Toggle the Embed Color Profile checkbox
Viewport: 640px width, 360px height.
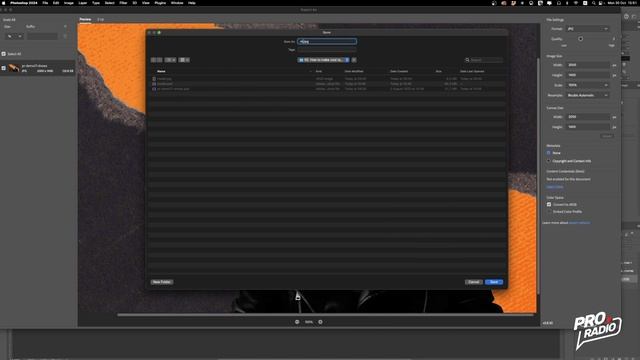[x=549, y=211]
